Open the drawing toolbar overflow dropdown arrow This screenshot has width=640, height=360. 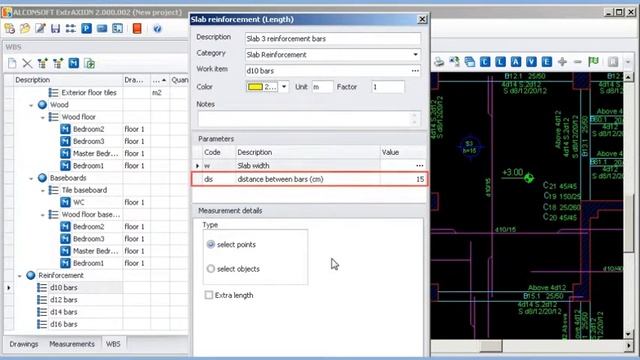tap(628, 62)
